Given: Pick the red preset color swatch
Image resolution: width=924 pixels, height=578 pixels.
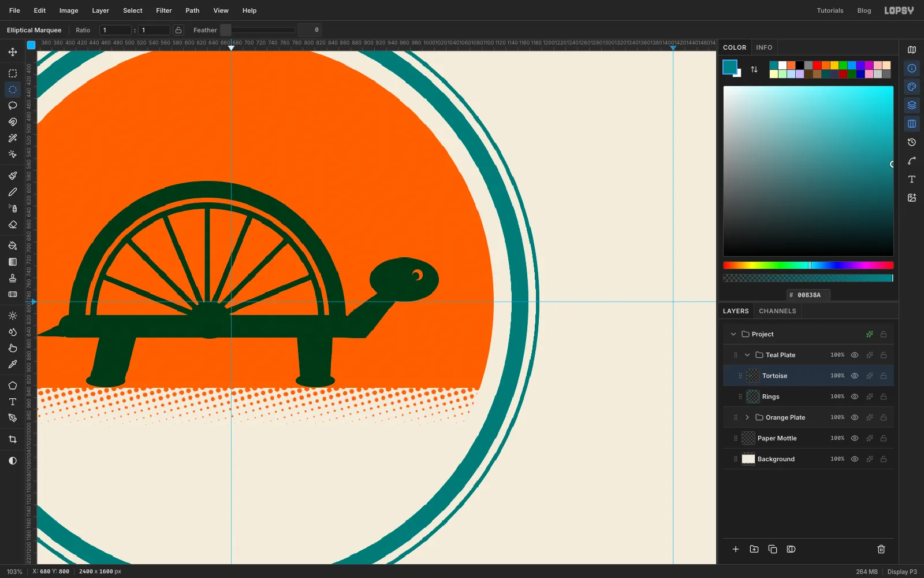Looking at the screenshot, I should 817,65.
